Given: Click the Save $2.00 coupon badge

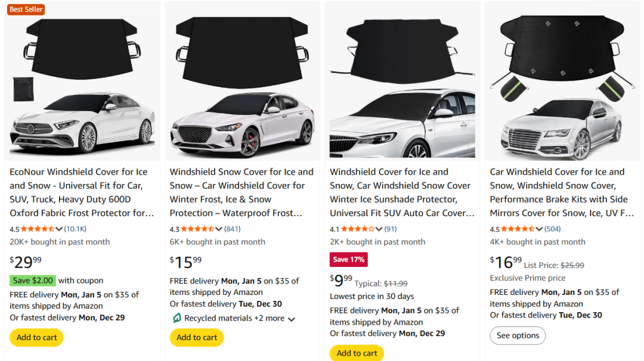Looking at the screenshot, I should coord(33,281).
